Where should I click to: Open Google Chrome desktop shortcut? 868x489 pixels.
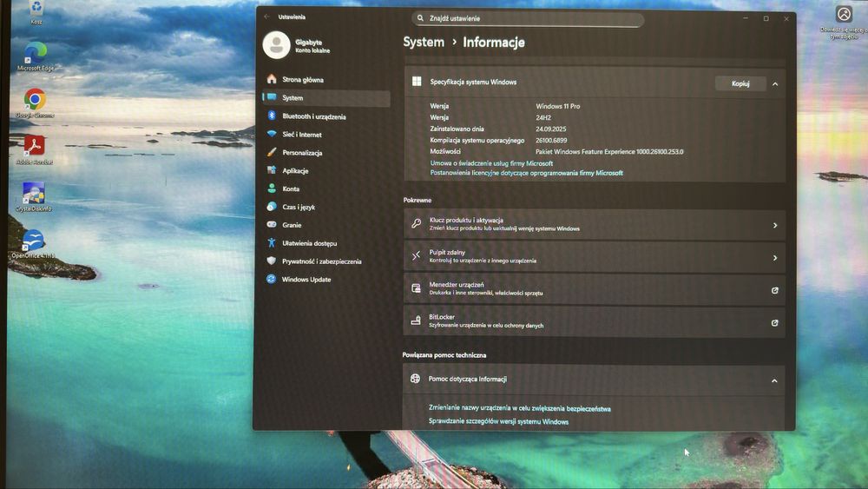point(35,103)
